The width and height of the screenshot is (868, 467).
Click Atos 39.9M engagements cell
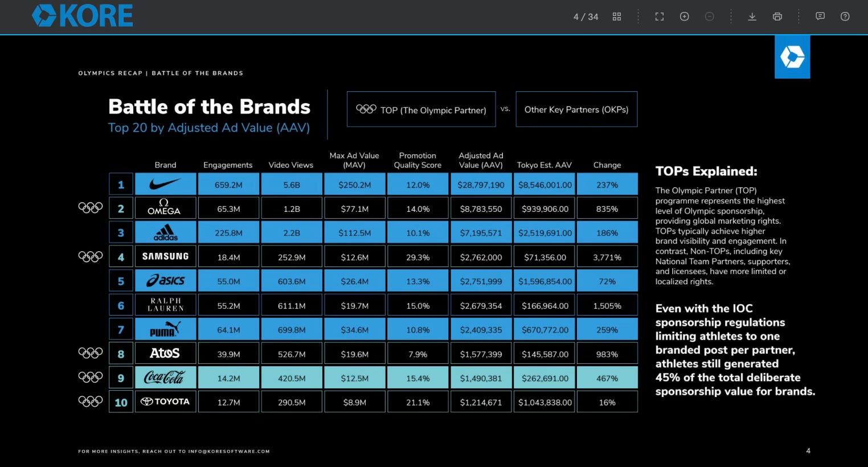228,354
